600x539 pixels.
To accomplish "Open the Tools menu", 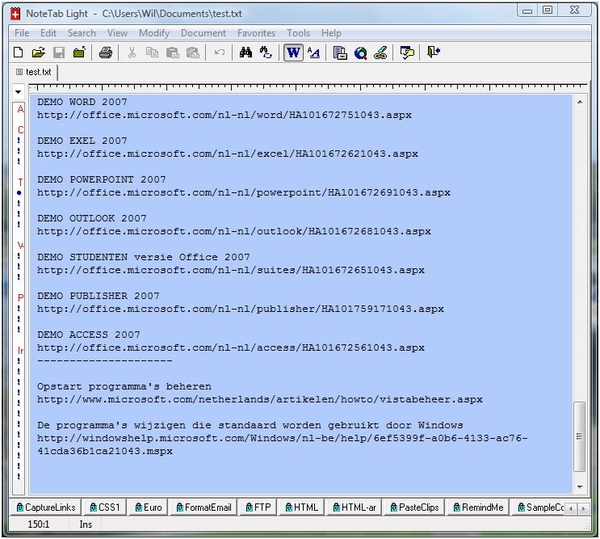I will [298, 33].
